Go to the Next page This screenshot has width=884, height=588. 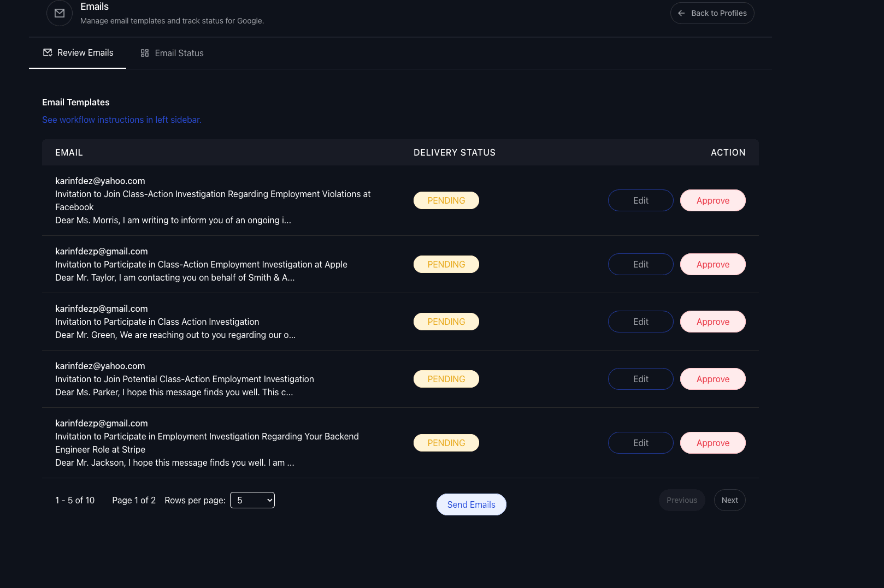click(729, 500)
